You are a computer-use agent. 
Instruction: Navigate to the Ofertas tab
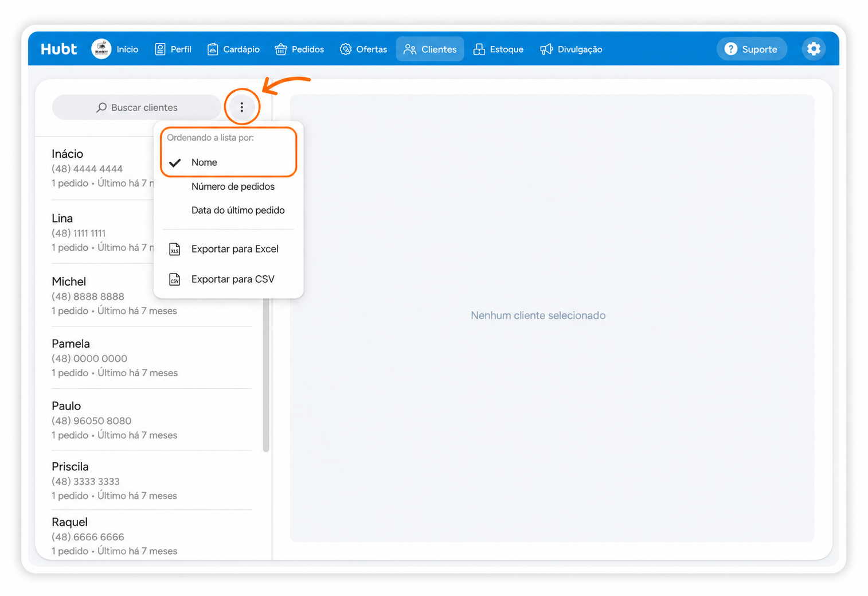tap(363, 49)
